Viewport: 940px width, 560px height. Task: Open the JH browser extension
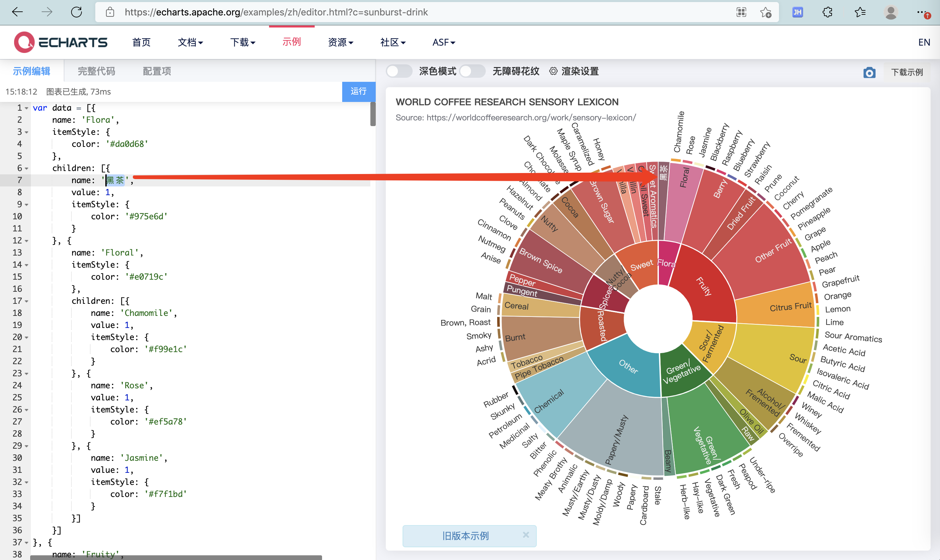pyautogui.click(x=797, y=12)
